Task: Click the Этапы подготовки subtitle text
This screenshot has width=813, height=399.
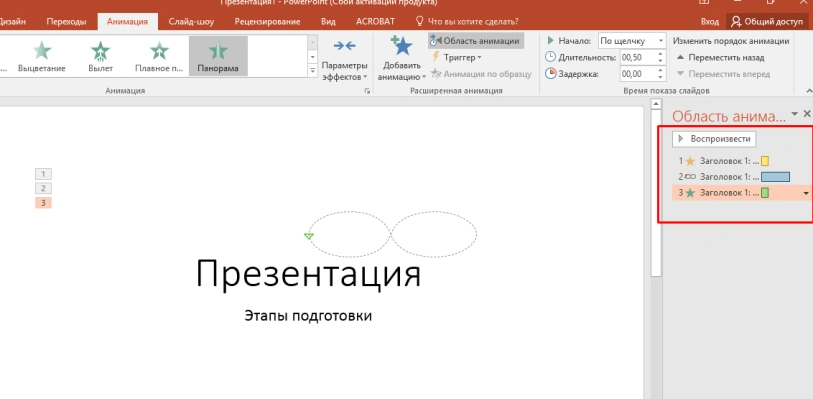Action: point(308,316)
